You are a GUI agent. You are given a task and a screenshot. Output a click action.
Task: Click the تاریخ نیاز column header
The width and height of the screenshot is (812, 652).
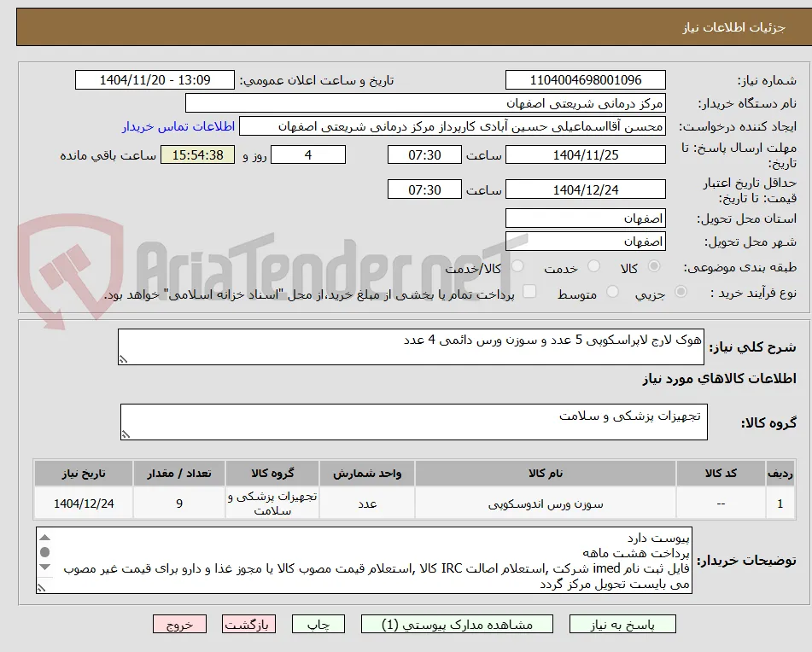[x=84, y=474]
